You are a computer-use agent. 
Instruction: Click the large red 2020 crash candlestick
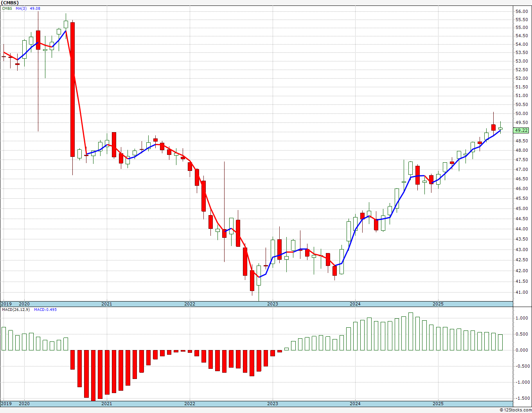(72, 90)
